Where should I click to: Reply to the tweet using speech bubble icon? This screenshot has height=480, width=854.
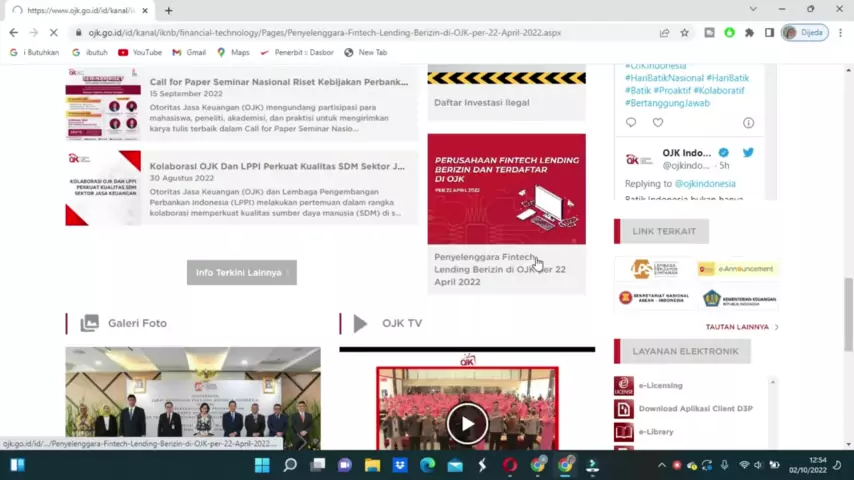(630, 123)
